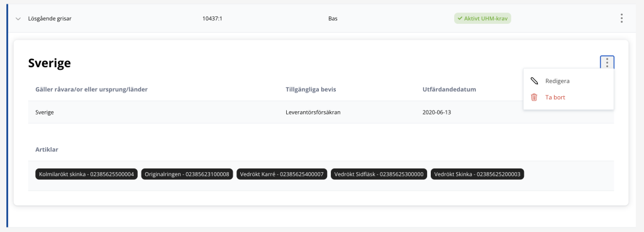Image resolution: width=644 pixels, height=232 pixels.
Task: Click the Tillgängliga bevis column header
Action: click(311, 89)
